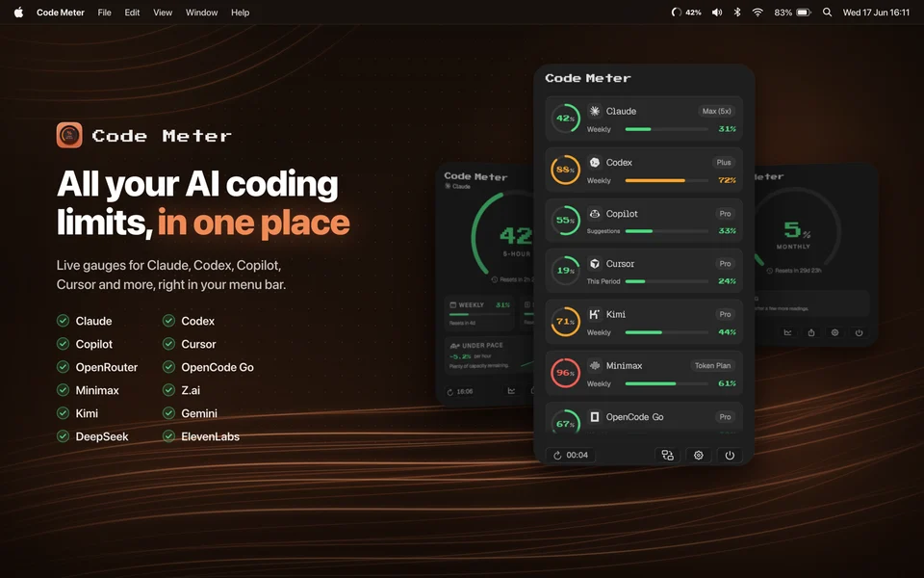This screenshot has width=924, height=578.
Task: Refresh using the 00:04 timer button
Action: coord(571,455)
